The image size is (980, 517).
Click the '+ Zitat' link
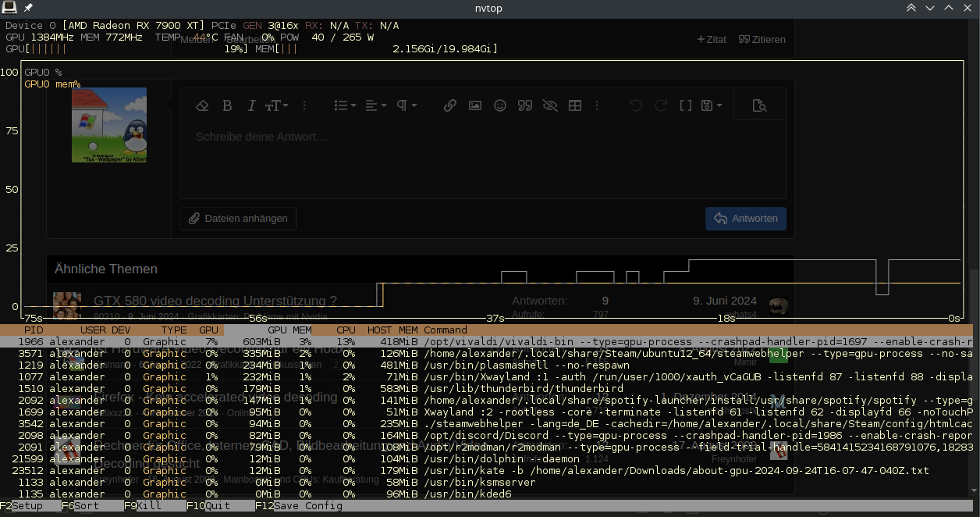tap(712, 39)
